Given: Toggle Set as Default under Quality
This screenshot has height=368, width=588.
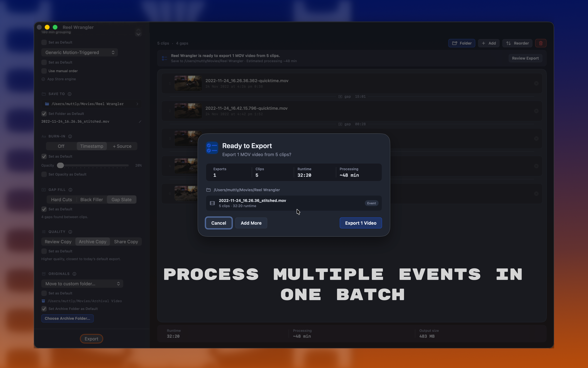Looking at the screenshot, I should (x=44, y=251).
